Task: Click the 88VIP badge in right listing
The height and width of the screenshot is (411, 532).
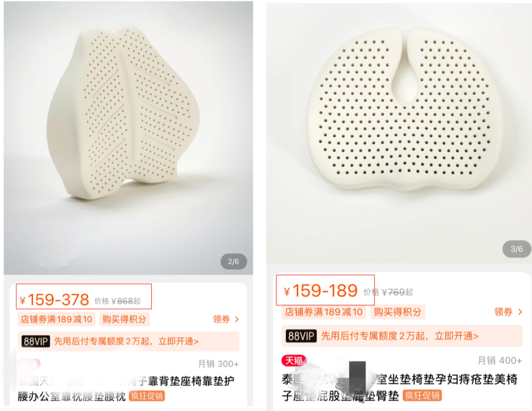Action: (301, 336)
